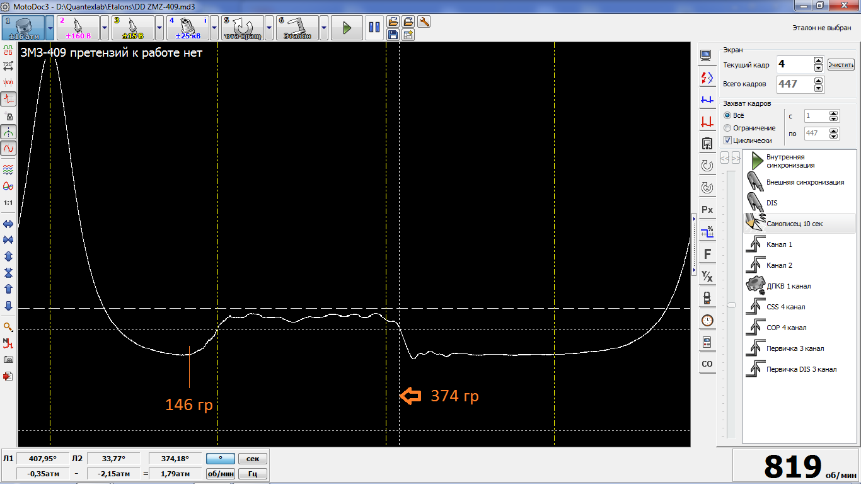Viewport: 861px width, 504px height.
Task: Select channel 6 Эталон button
Action: 297,28
